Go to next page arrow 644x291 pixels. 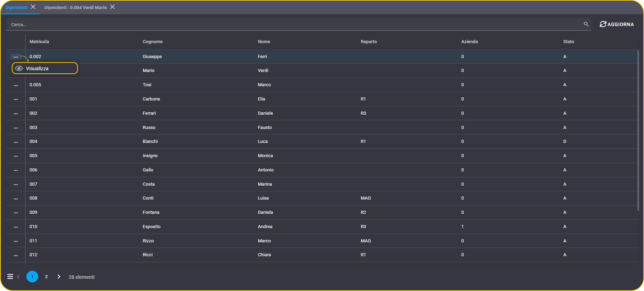click(59, 277)
